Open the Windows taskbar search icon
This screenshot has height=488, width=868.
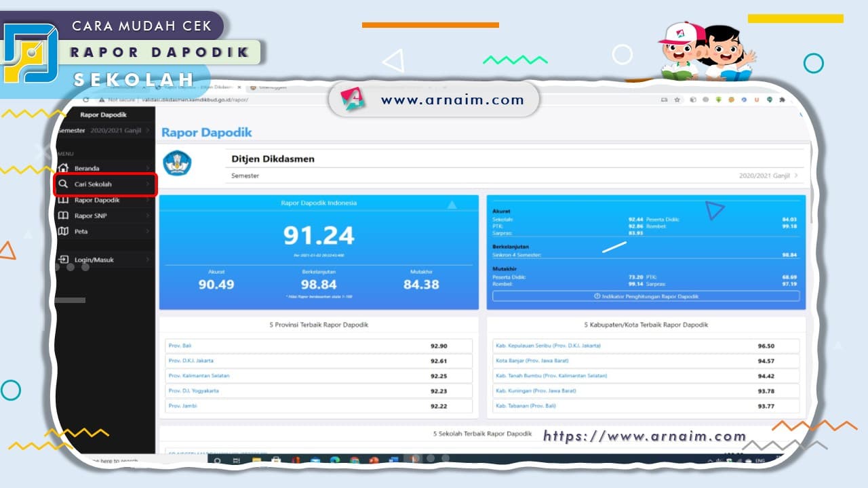click(x=218, y=460)
